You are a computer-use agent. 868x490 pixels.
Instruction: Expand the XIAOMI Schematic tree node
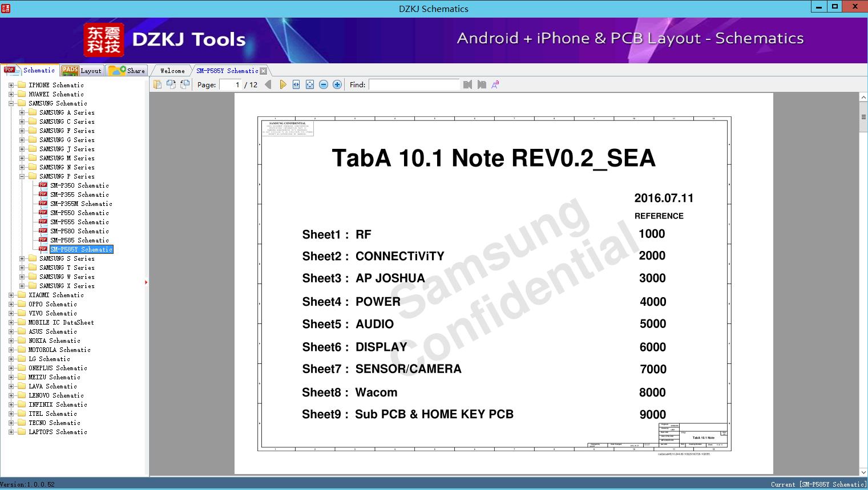coord(11,295)
